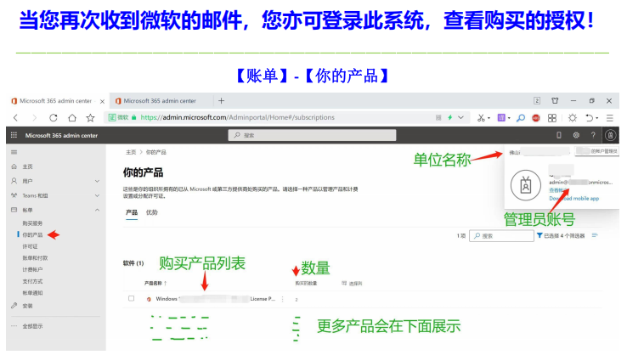Click the red ABP adblock icon

pyautogui.click(x=536, y=118)
